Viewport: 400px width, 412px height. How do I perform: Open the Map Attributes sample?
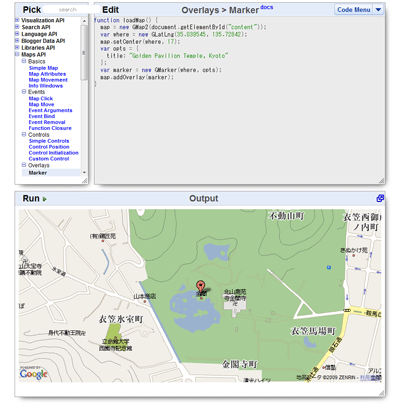click(47, 74)
